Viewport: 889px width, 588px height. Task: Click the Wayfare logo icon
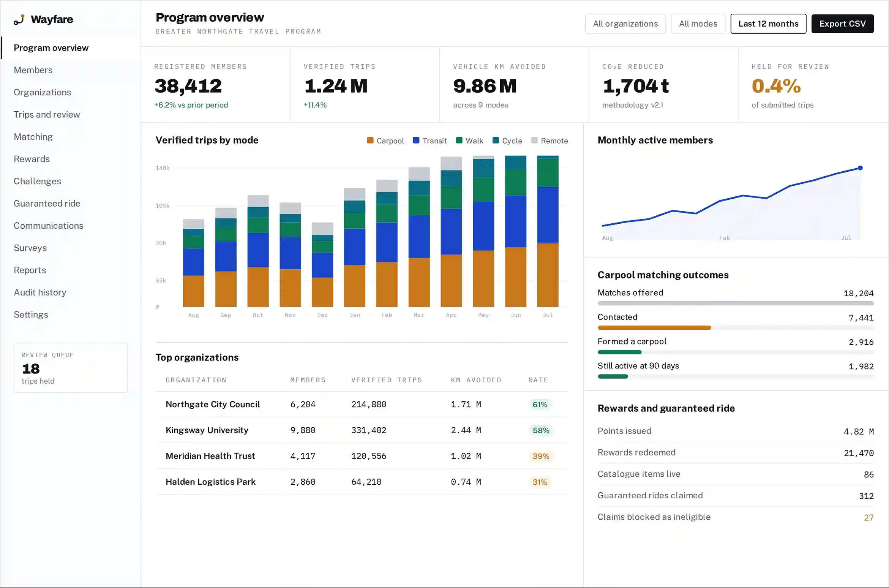click(x=19, y=19)
